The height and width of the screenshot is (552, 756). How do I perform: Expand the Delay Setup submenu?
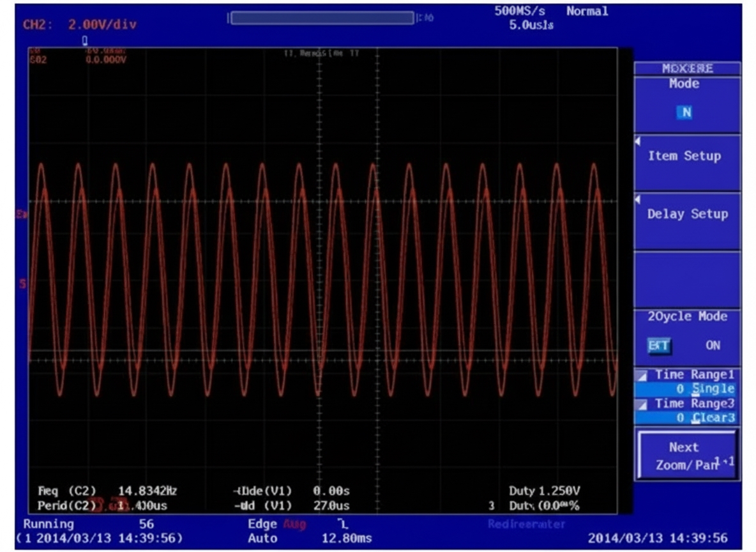(x=687, y=215)
